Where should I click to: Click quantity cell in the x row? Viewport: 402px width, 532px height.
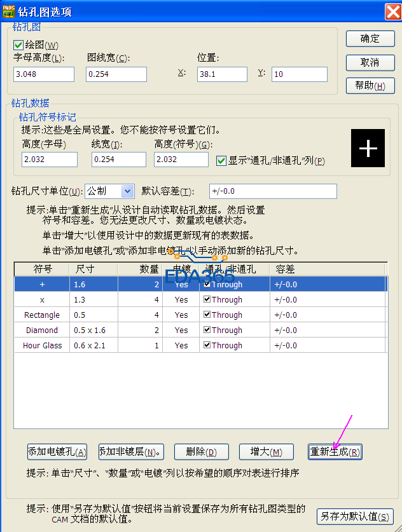coord(140,299)
